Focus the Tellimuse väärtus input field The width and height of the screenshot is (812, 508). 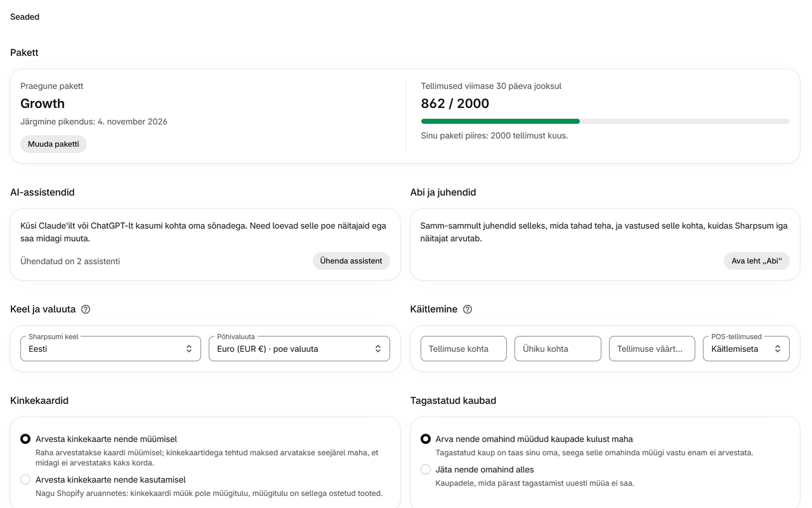652,349
